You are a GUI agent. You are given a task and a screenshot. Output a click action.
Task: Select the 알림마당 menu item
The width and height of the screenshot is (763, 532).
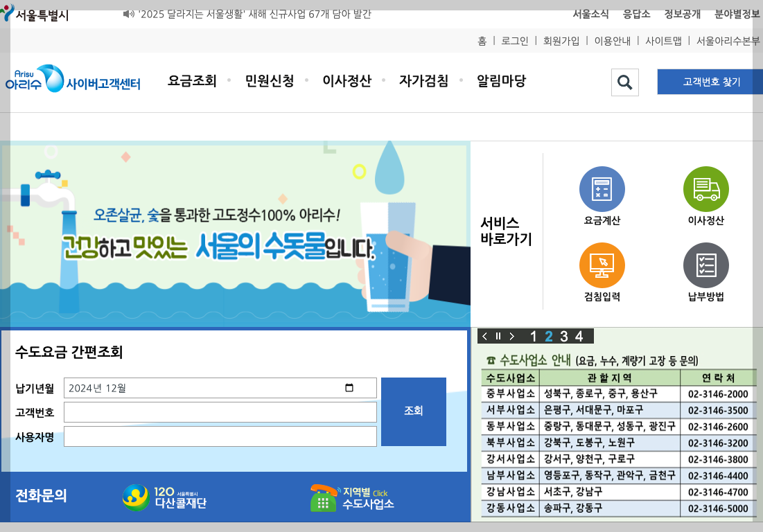(500, 81)
